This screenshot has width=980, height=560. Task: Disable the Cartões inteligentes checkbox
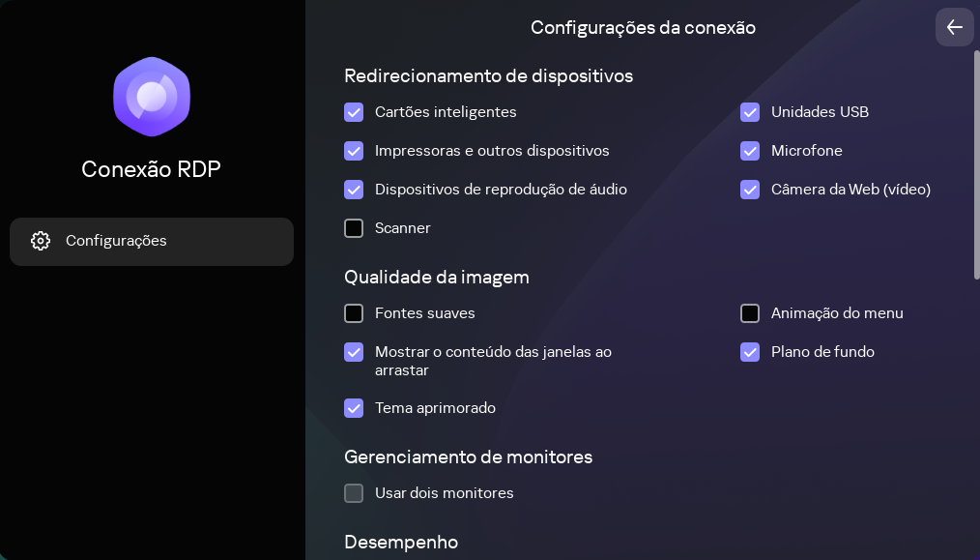(x=354, y=112)
